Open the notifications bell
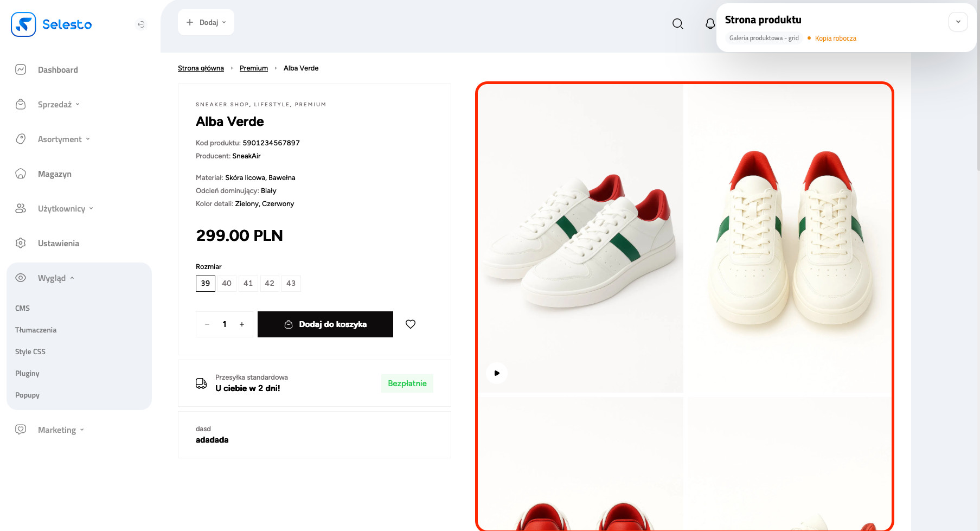The height and width of the screenshot is (531, 980). [710, 24]
